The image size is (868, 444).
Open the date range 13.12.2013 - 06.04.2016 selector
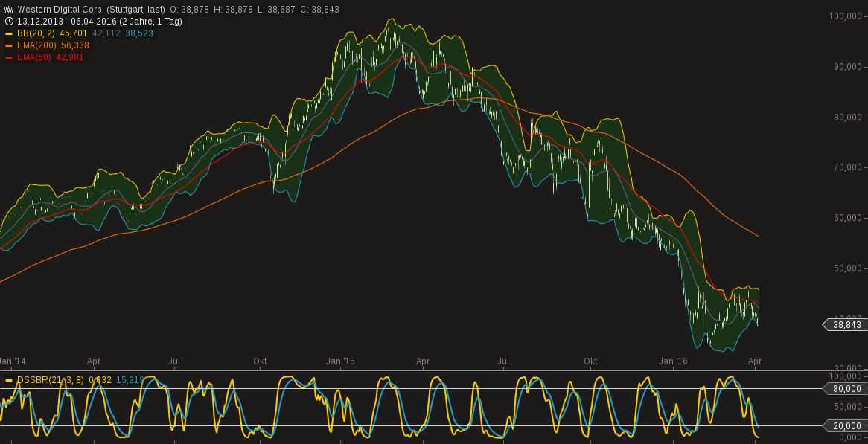click(x=67, y=21)
